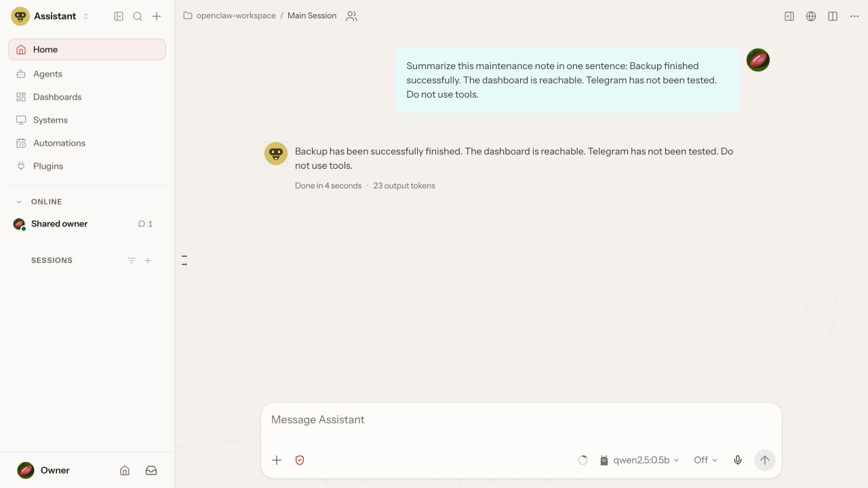Toggle the right side panel icon
The height and width of the screenshot is (488, 868).
click(789, 16)
